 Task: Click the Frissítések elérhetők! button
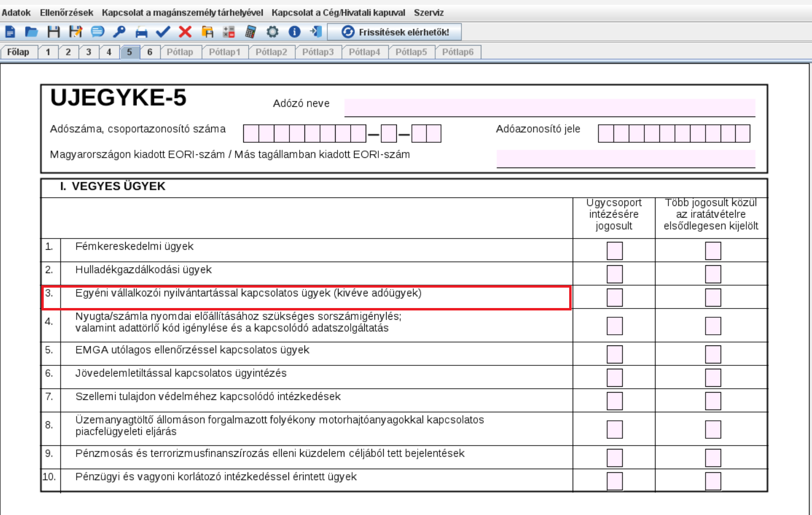pyautogui.click(x=394, y=32)
